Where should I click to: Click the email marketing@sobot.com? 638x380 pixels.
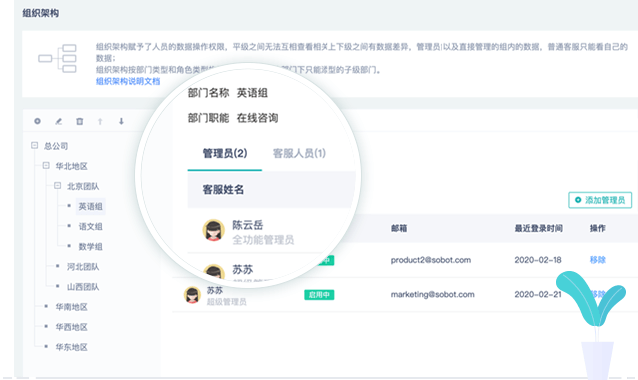[x=433, y=294]
